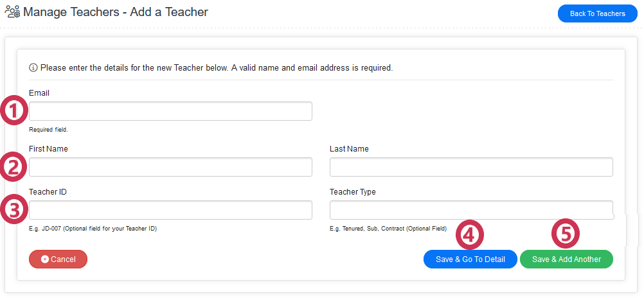
Task: Click the Email field label
Action: click(39, 93)
